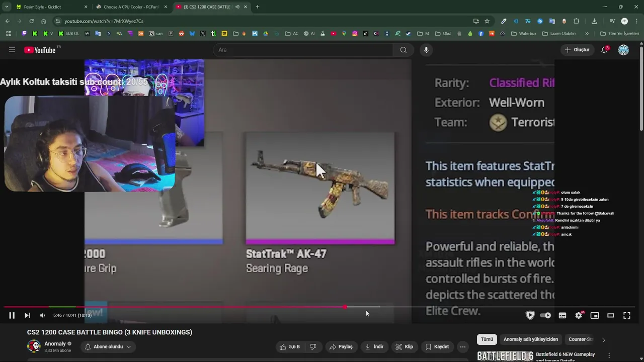Image resolution: width=644 pixels, height=362 pixels.
Task: Reload the page
Action: click(x=31, y=21)
